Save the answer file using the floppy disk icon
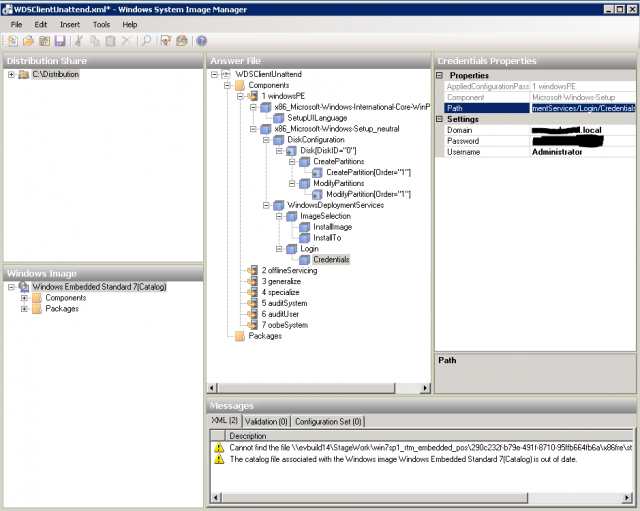This screenshot has width=640, height=511. point(60,41)
